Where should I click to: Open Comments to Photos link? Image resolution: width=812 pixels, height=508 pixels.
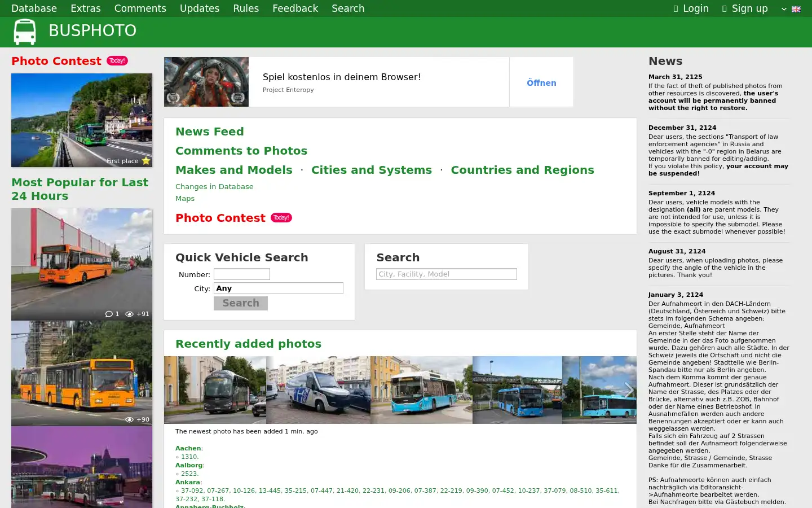[x=241, y=151]
